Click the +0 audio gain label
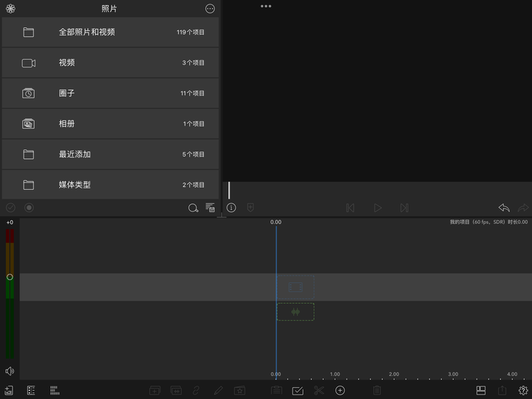The height and width of the screenshot is (399, 532). (10, 222)
